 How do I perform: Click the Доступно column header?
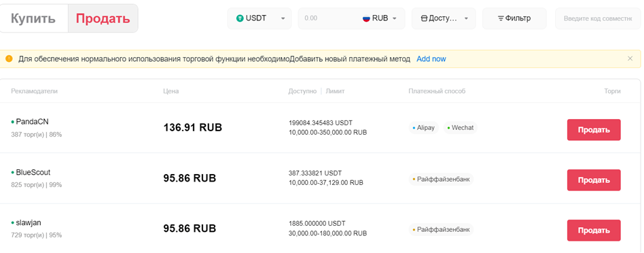pos(302,91)
